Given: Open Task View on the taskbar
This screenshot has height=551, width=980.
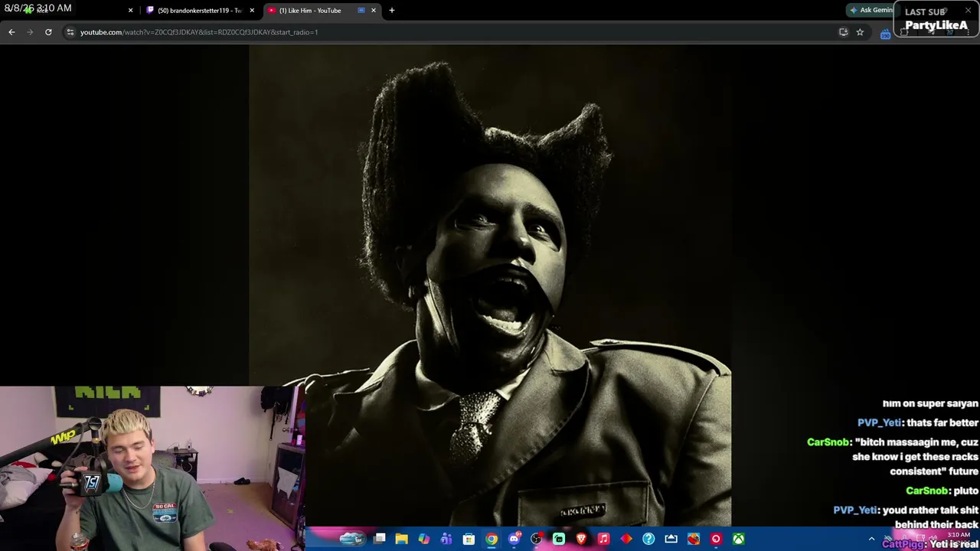Looking at the screenshot, I should click(379, 540).
